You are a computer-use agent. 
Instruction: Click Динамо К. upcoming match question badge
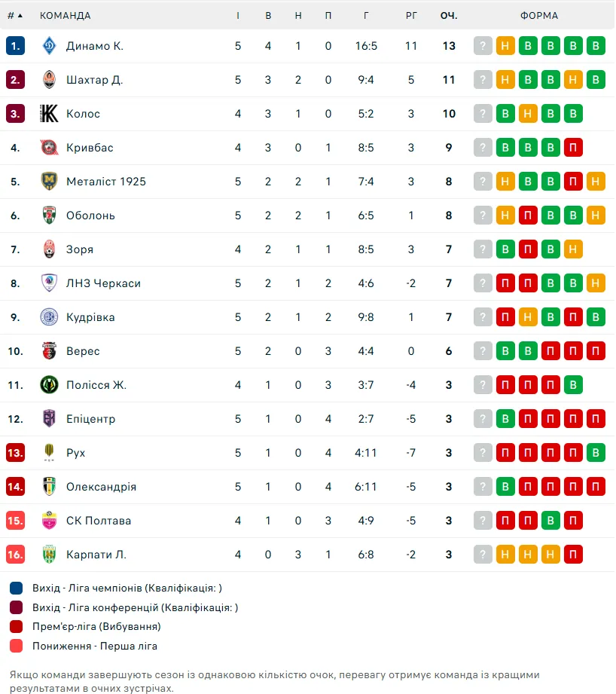click(x=483, y=45)
